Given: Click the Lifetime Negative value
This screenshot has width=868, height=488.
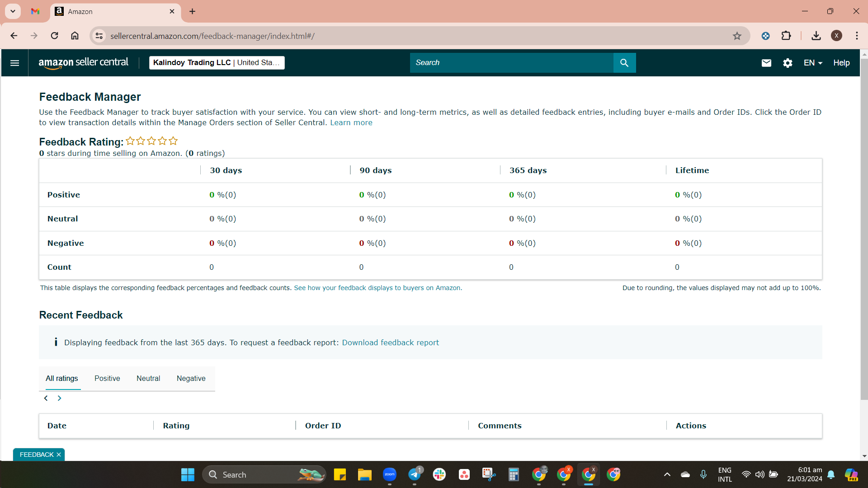Looking at the screenshot, I should click(688, 243).
